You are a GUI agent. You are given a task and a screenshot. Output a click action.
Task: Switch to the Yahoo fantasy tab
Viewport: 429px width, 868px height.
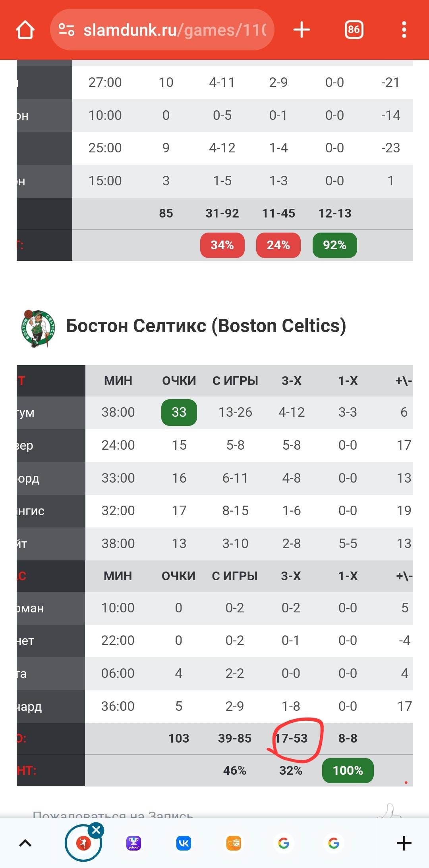[134, 843]
